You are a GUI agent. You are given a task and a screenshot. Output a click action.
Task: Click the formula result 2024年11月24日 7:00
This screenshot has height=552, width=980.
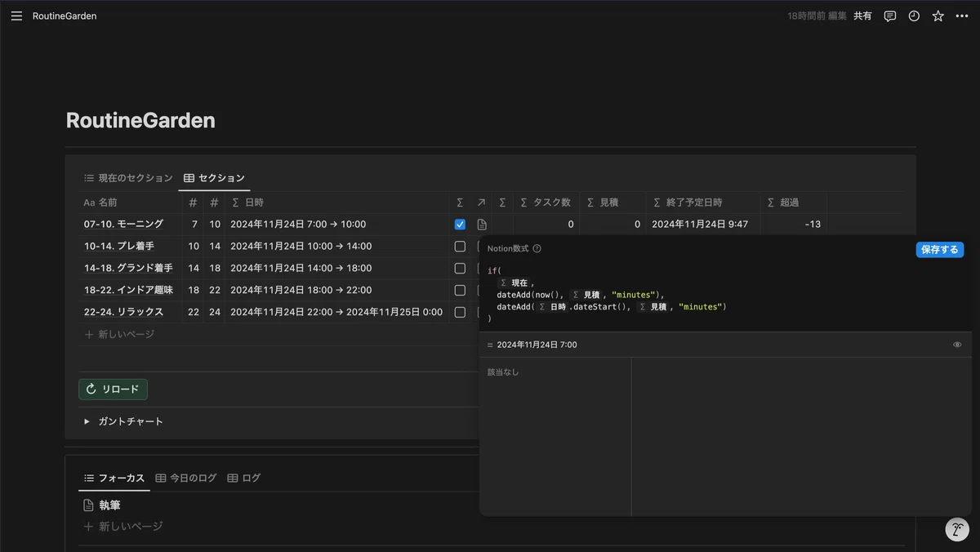tap(537, 345)
